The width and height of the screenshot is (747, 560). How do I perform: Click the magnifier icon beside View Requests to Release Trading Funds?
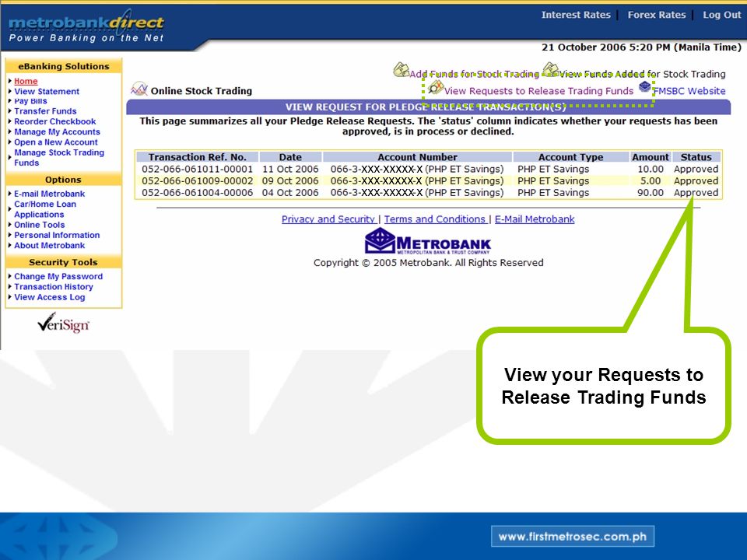pos(436,87)
